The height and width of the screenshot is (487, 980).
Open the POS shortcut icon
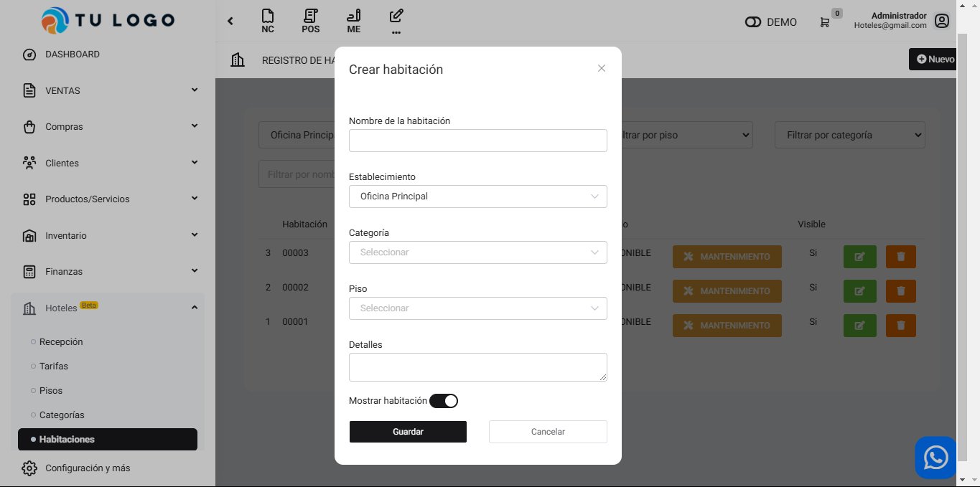pyautogui.click(x=310, y=16)
